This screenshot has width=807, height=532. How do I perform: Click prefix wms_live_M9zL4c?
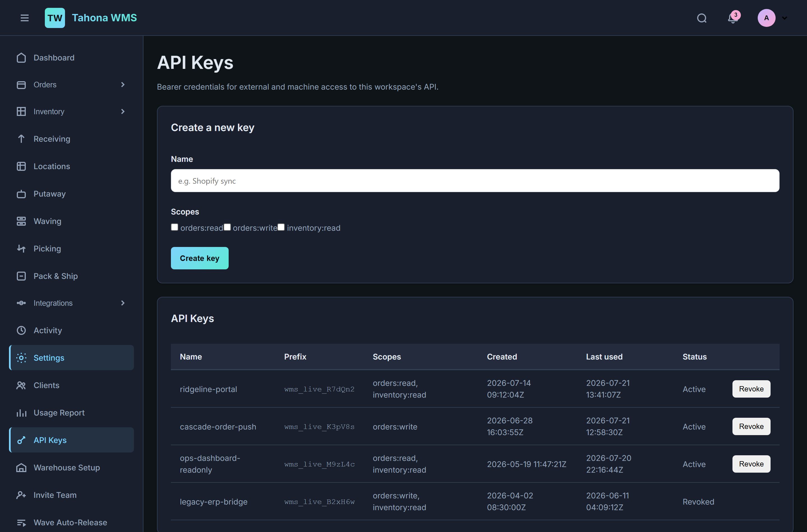pos(319,464)
